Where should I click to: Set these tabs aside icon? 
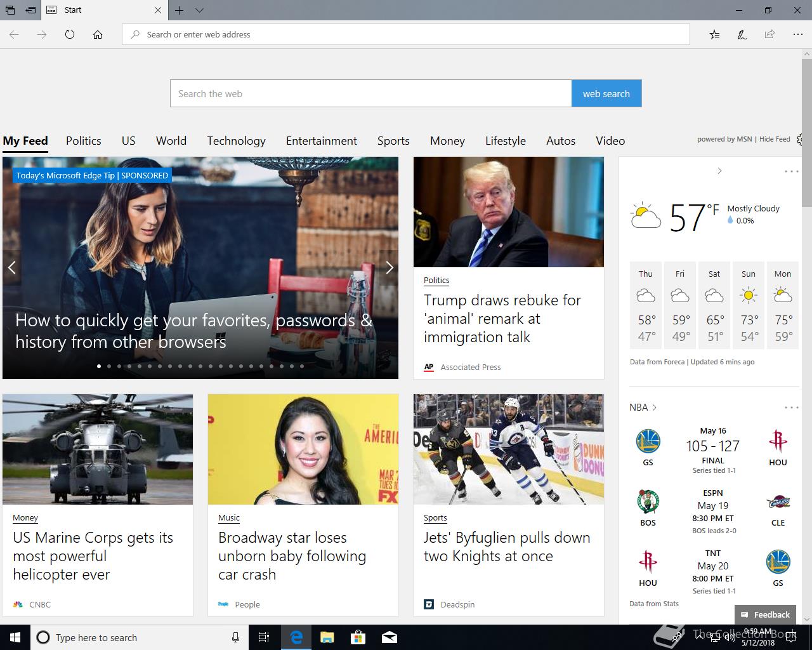(30, 10)
